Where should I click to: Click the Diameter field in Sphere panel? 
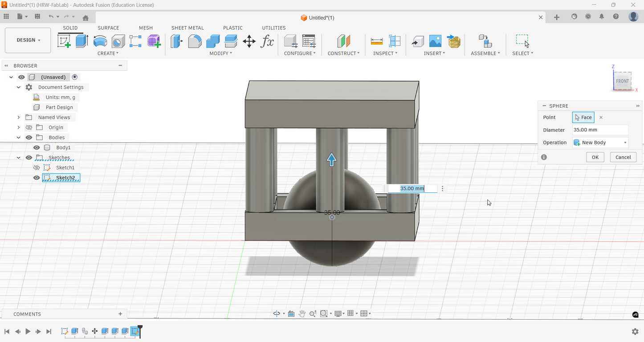tap(599, 130)
